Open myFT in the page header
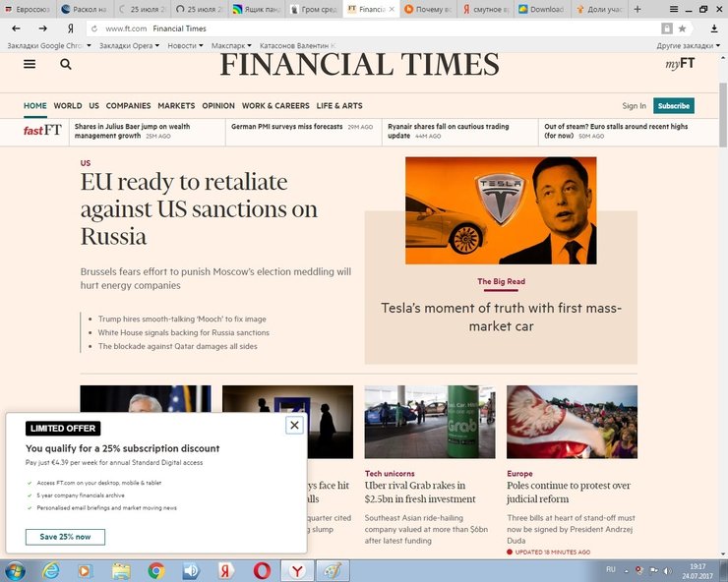 pos(679,64)
